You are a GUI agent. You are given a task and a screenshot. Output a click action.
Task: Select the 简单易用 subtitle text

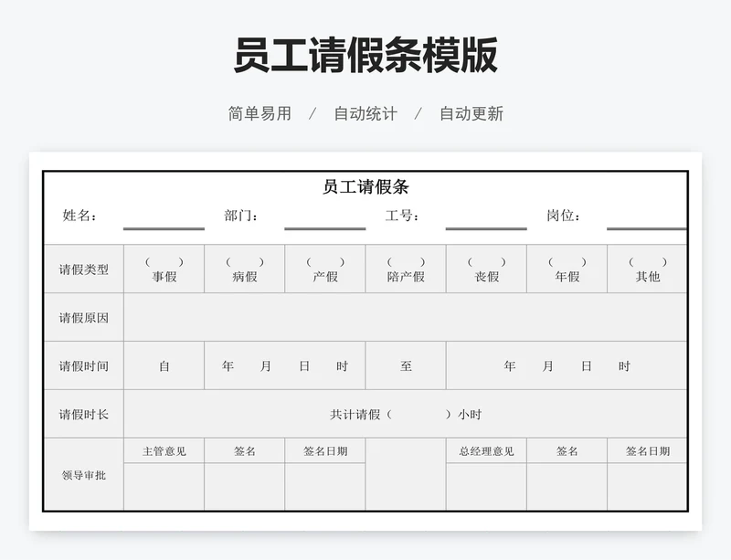click(260, 114)
